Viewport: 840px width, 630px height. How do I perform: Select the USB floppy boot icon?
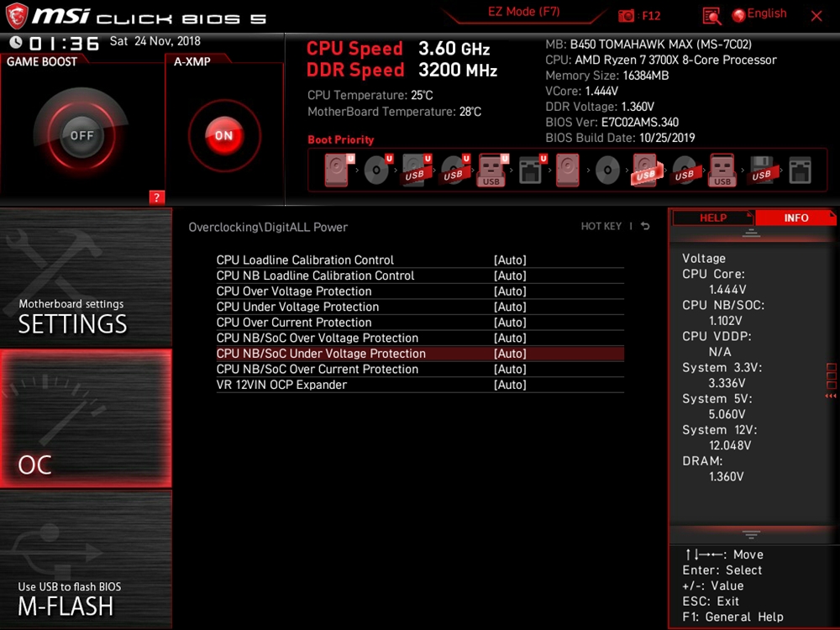coord(762,170)
